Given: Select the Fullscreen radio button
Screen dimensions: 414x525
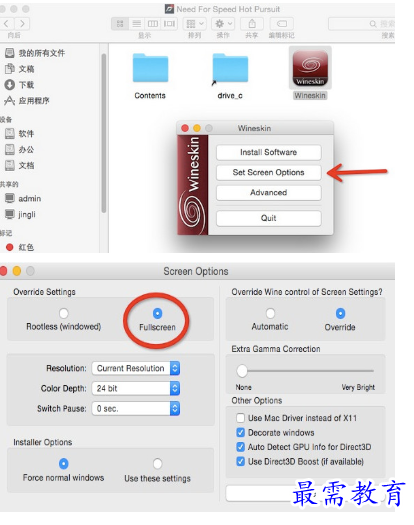Looking at the screenshot, I should [x=157, y=313].
